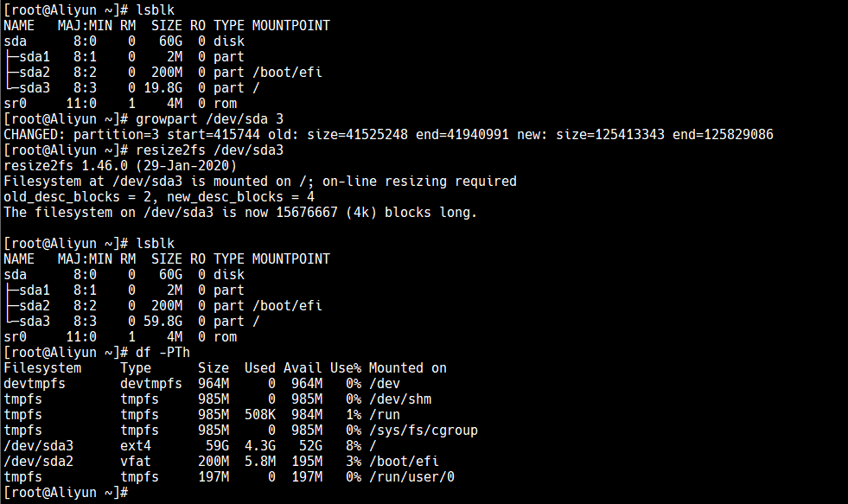
Task: Click the df -PTh command text
Action: click(x=163, y=353)
